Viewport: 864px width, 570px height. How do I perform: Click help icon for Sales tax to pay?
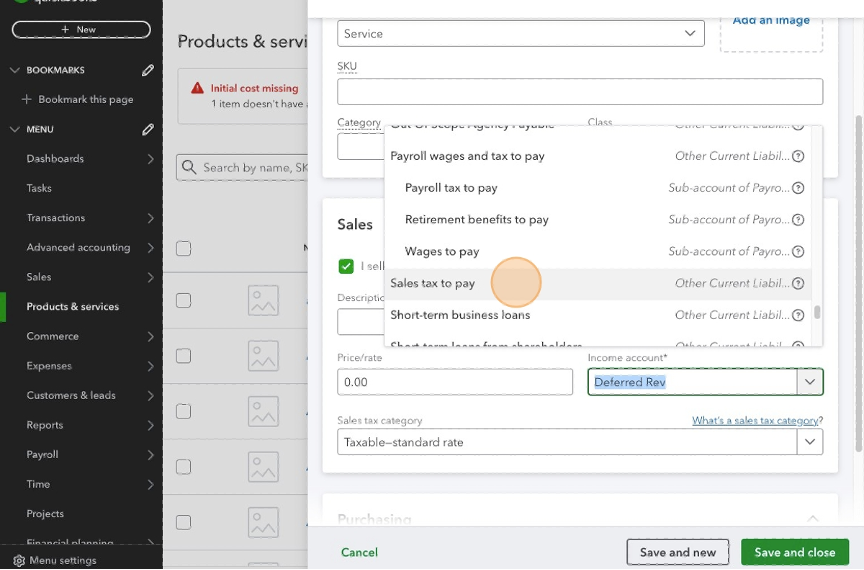pyautogui.click(x=798, y=283)
